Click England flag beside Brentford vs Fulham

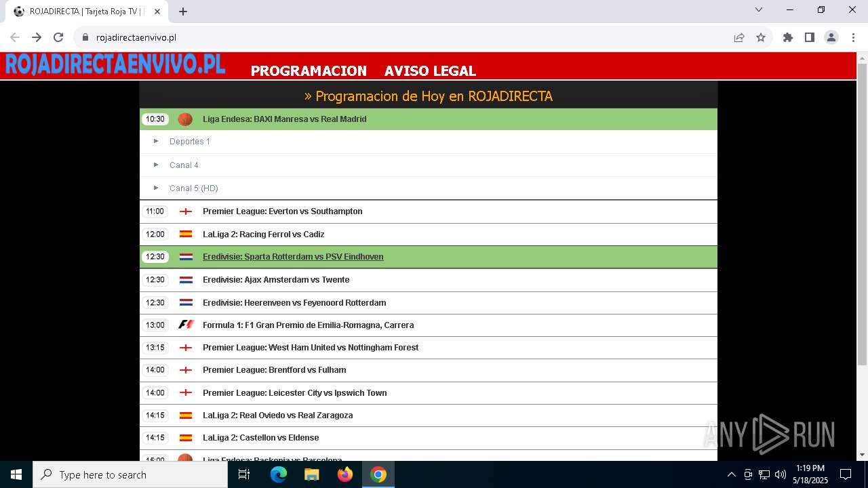[x=186, y=370]
